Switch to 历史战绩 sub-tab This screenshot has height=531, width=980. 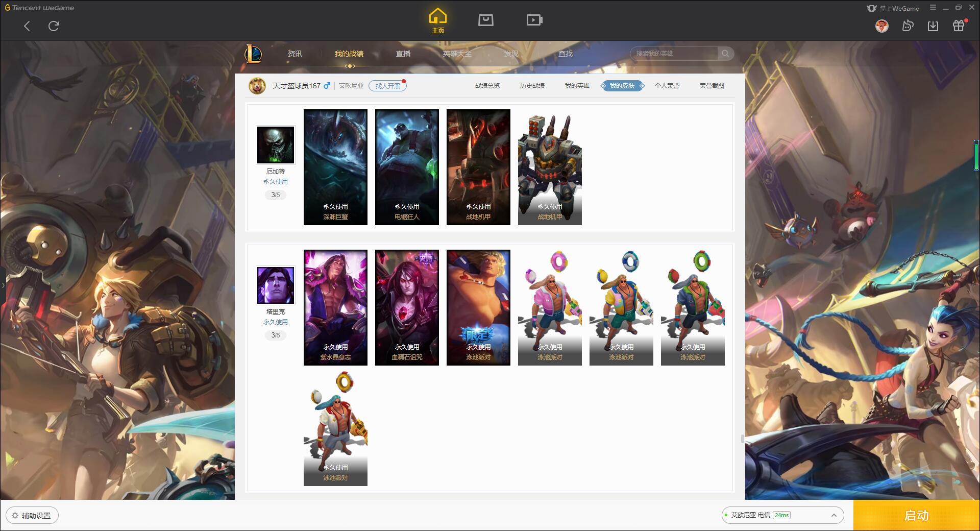[x=532, y=86]
